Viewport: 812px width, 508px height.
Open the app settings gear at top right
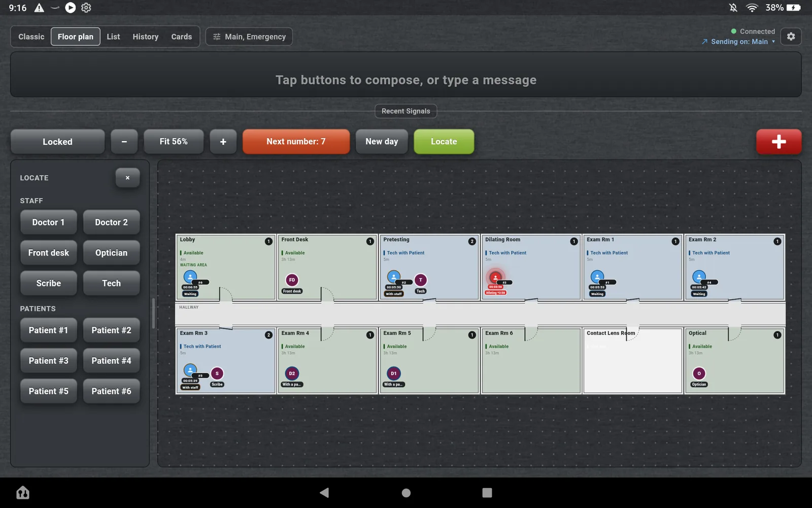[791, 37]
